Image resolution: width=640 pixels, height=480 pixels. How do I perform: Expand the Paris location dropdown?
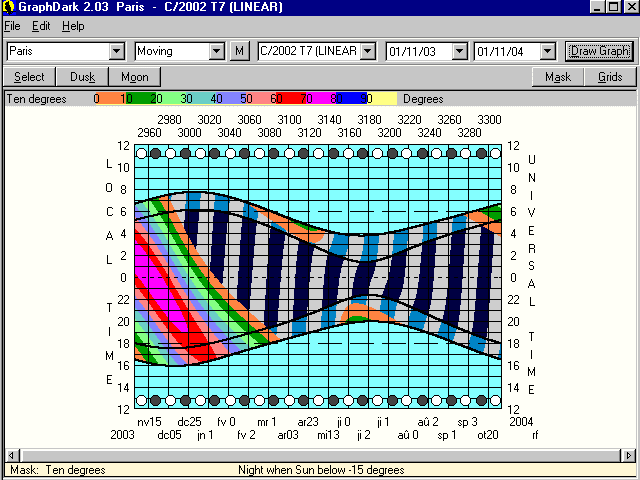(117, 51)
